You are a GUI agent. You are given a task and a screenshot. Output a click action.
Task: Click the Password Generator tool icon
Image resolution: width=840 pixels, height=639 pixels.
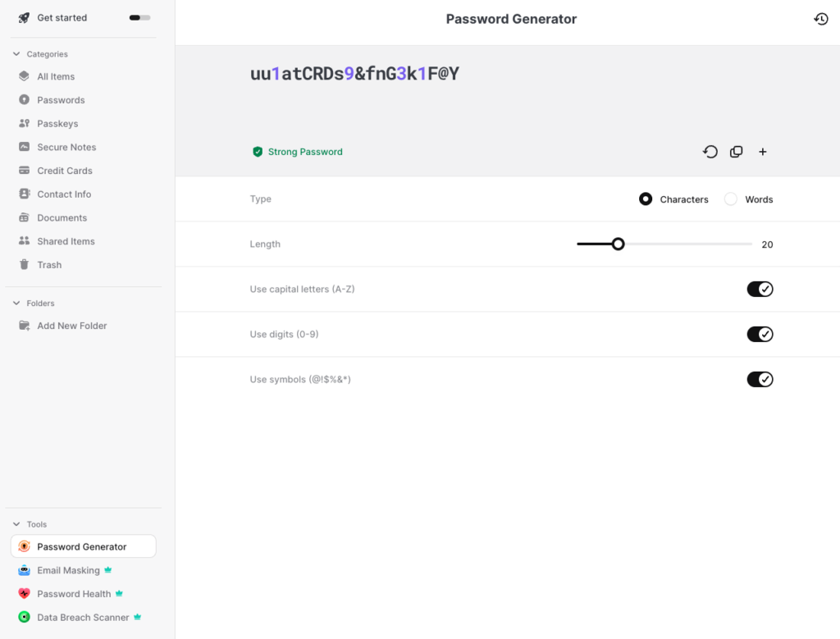click(x=24, y=546)
